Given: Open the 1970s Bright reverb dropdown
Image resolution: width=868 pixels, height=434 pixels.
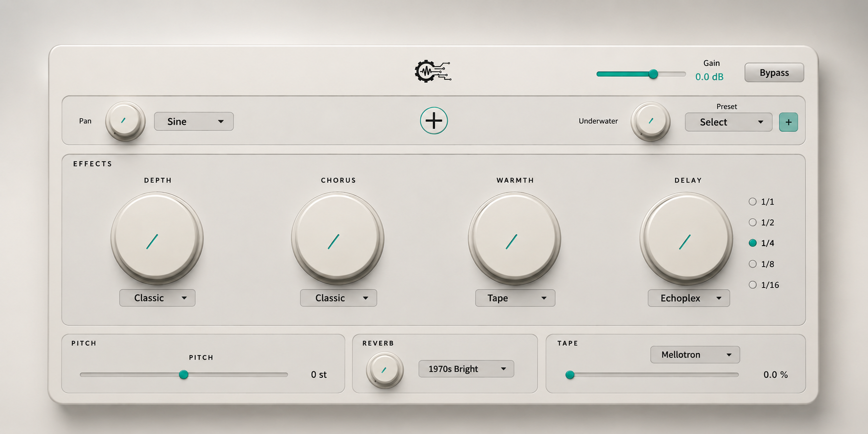Looking at the screenshot, I should (x=466, y=369).
